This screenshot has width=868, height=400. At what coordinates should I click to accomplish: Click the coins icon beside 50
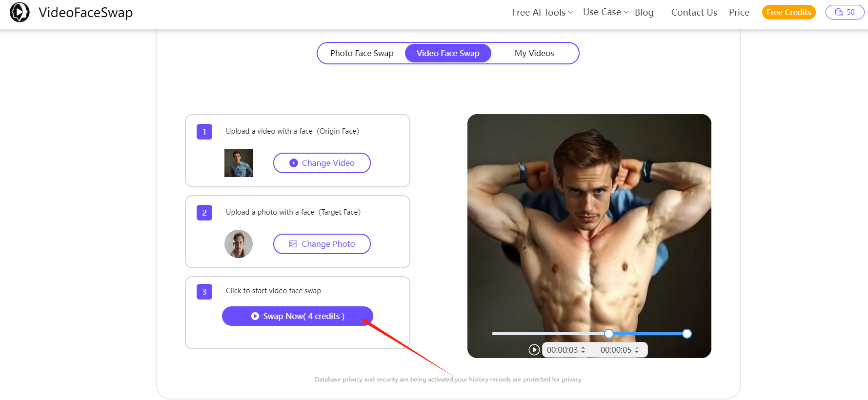(839, 12)
